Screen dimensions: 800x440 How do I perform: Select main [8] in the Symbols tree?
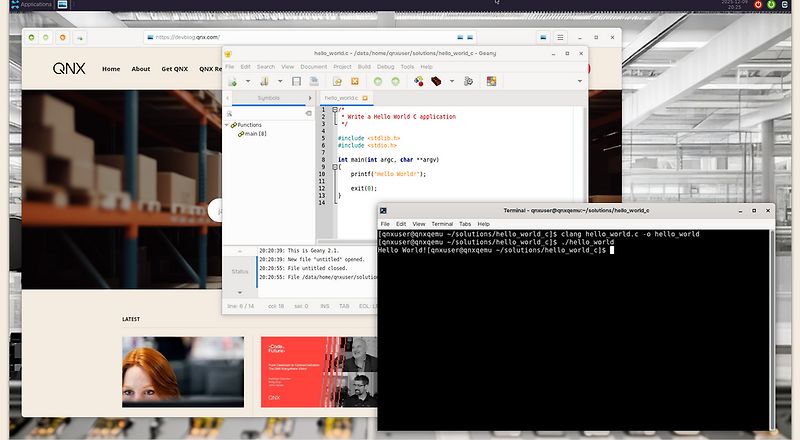(x=254, y=134)
